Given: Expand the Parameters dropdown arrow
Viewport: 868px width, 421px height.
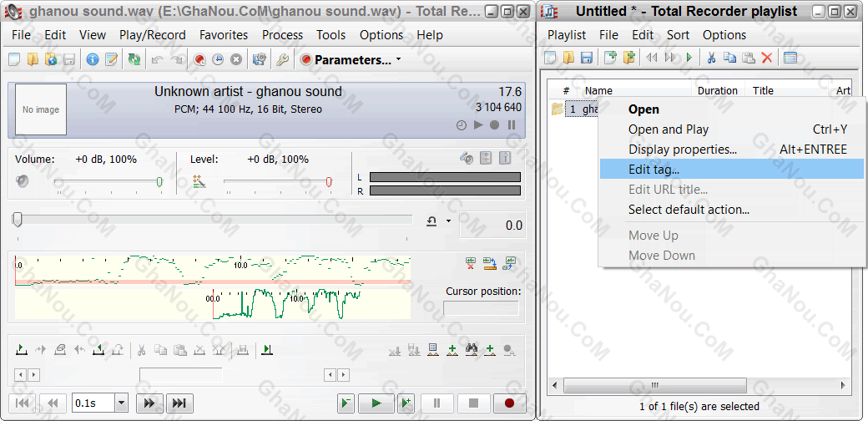Looking at the screenshot, I should click(399, 60).
